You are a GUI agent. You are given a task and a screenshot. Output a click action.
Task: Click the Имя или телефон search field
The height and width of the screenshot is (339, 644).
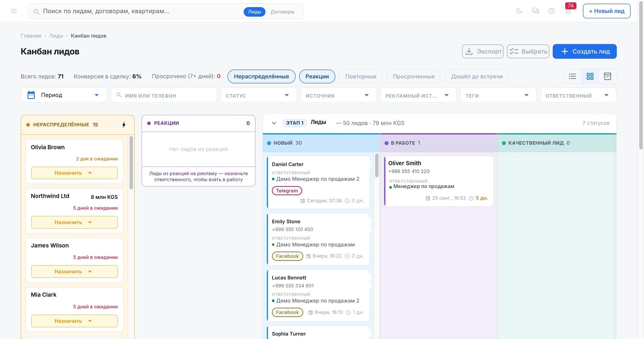pos(164,95)
